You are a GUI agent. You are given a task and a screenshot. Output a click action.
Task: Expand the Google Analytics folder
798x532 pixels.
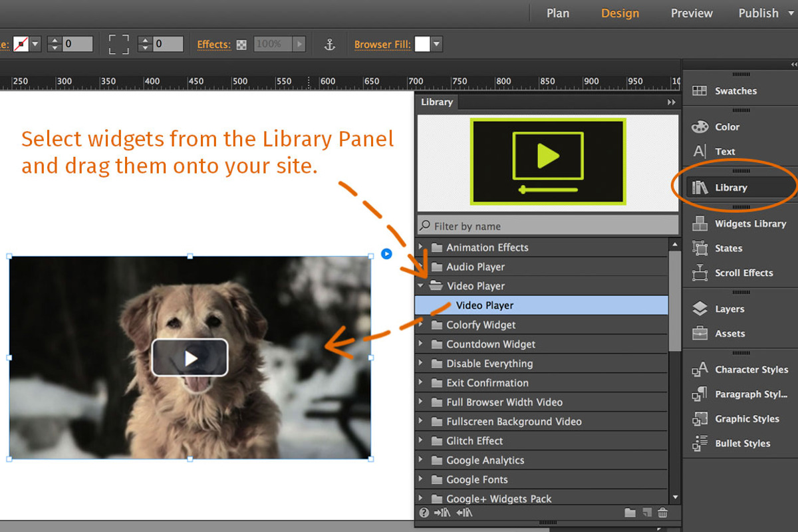click(421, 460)
